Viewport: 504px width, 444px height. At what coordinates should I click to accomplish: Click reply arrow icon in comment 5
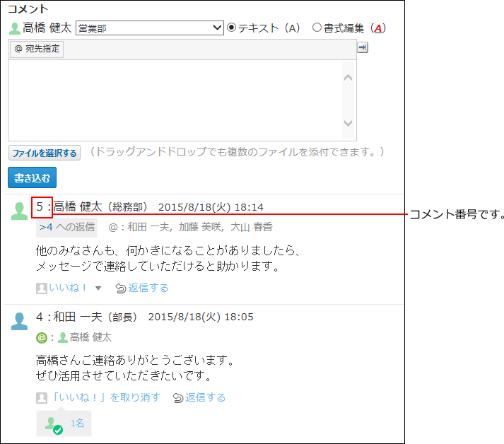point(121,288)
